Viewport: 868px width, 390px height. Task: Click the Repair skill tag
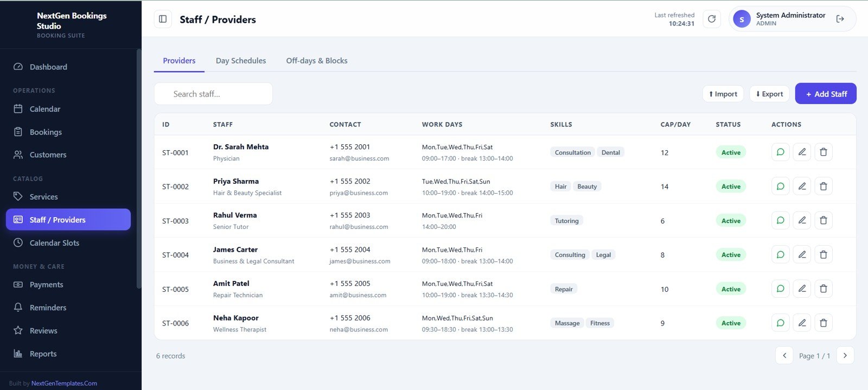tap(564, 289)
